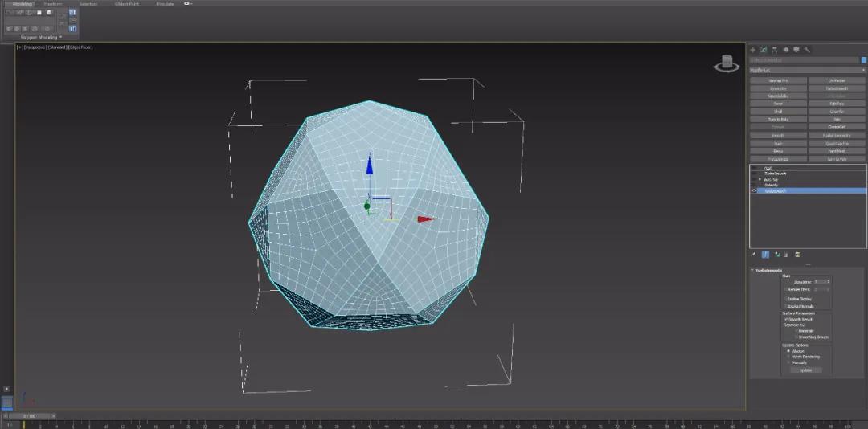Adjust the Iterations spinner arrows
This screenshot has width=868, height=429.
[829, 281]
